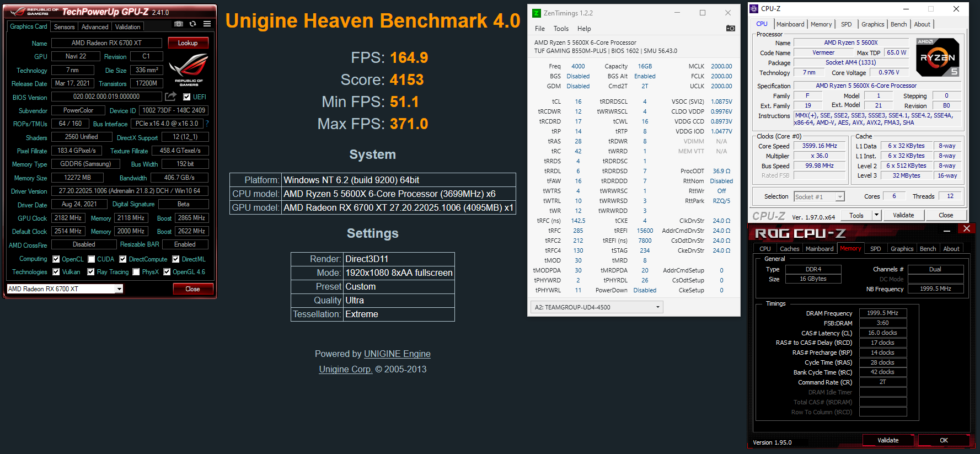Click Validate in the CPU-Z window

click(903, 215)
